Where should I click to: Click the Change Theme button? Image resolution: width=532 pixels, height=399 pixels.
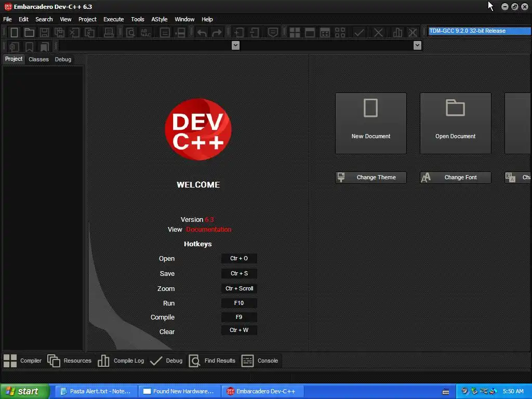pos(371,178)
